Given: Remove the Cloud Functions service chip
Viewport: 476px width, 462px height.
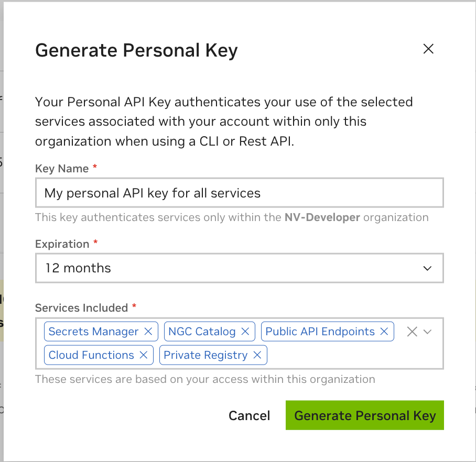Looking at the screenshot, I should [x=143, y=355].
